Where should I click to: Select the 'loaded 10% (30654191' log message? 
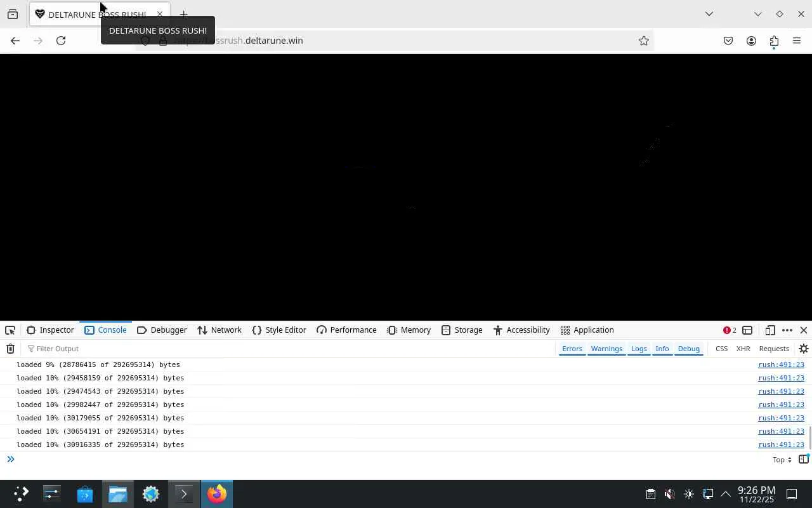pos(100,431)
